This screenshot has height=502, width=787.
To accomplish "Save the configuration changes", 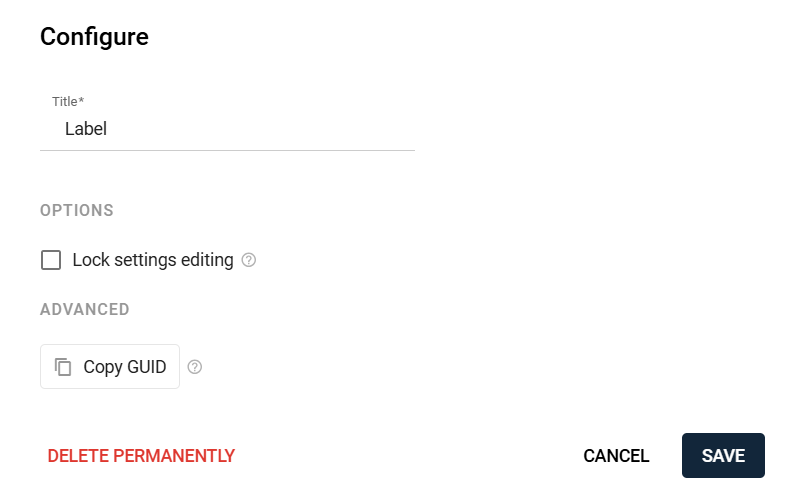I will (723, 456).
